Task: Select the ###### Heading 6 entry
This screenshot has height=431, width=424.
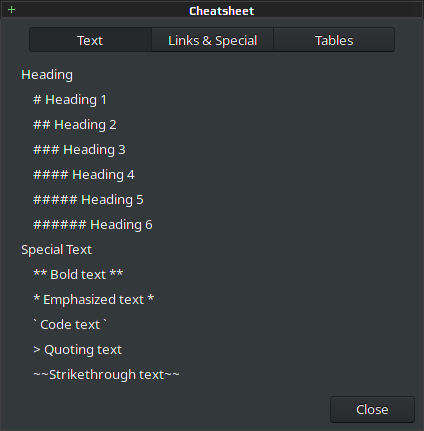Action: (x=93, y=225)
